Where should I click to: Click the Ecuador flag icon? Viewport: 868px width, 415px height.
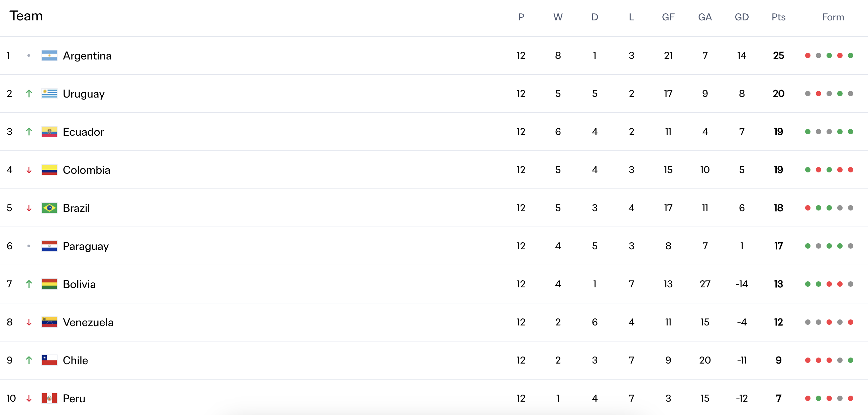coord(49,132)
